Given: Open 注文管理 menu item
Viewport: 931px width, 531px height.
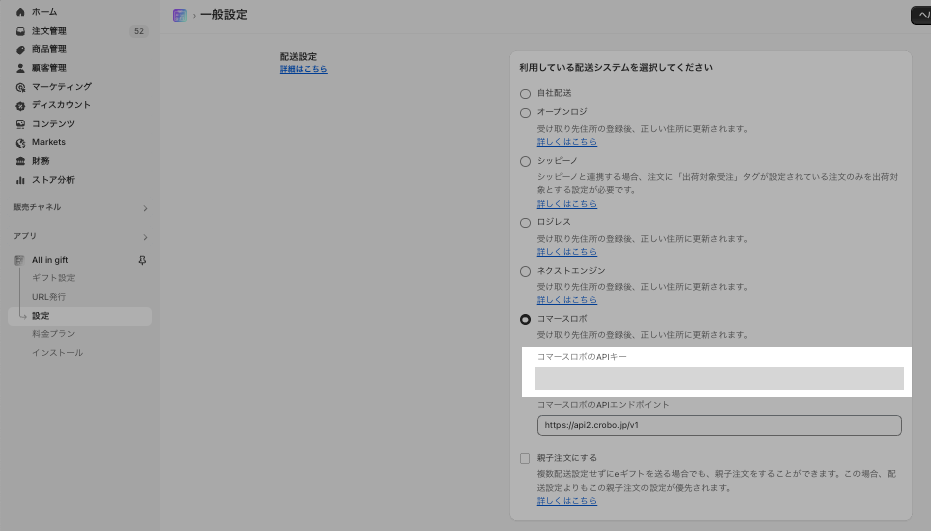Looking at the screenshot, I should pyautogui.click(x=49, y=31).
